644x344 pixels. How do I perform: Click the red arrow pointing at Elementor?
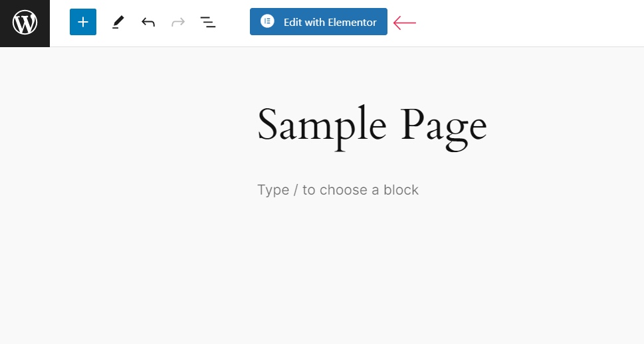(405, 23)
